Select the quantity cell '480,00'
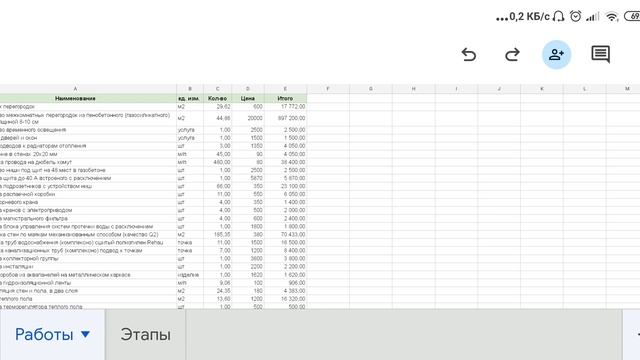640x360 pixels. coord(218,162)
